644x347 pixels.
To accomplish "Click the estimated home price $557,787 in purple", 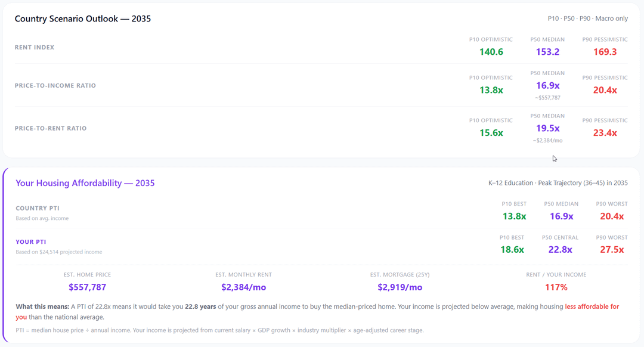I will point(87,287).
